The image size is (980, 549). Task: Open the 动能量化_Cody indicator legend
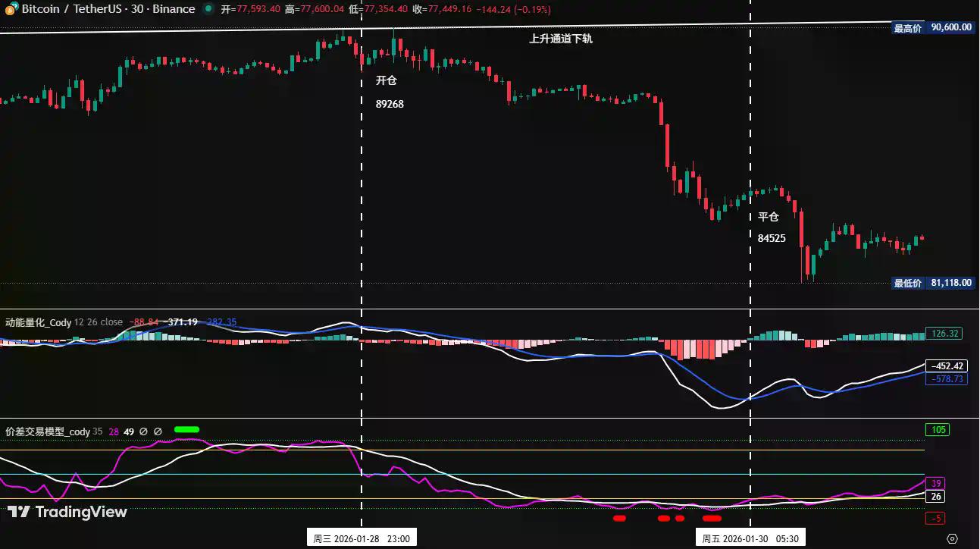pos(39,322)
